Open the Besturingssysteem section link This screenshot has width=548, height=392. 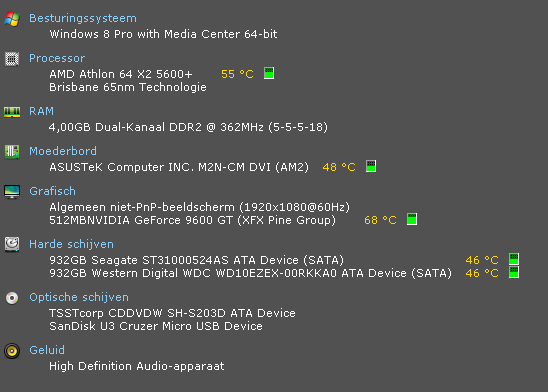pos(83,18)
